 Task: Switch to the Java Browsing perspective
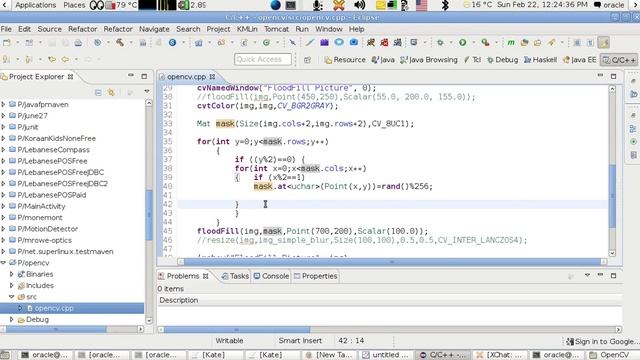pyautogui.click(x=429, y=60)
